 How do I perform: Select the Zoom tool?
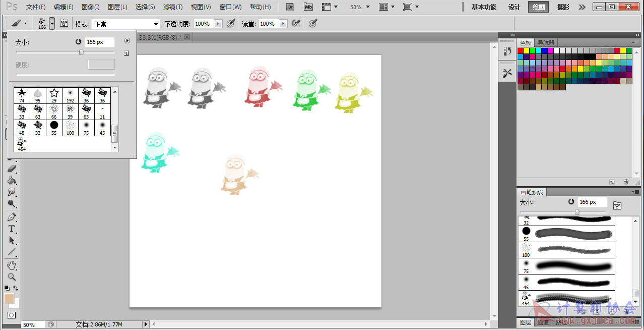click(x=12, y=277)
